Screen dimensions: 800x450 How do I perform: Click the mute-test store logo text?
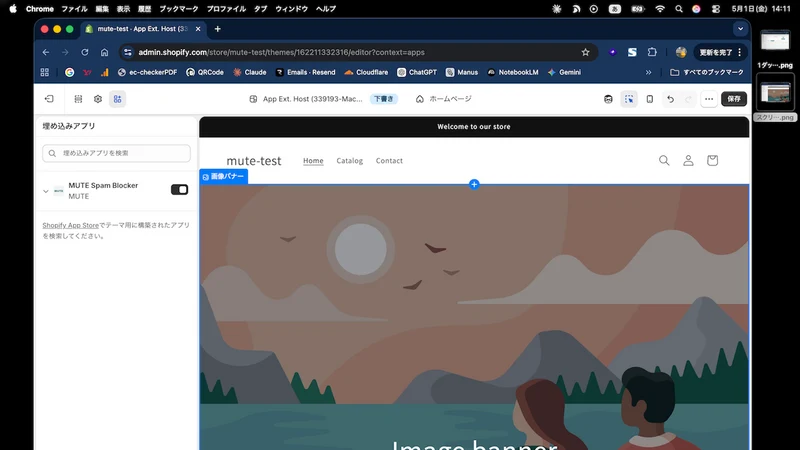[254, 161]
